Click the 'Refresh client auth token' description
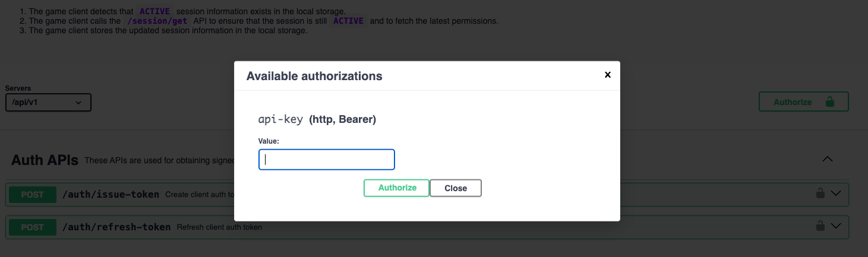The height and width of the screenshot is (257, 868). click(x=219, y=227)
